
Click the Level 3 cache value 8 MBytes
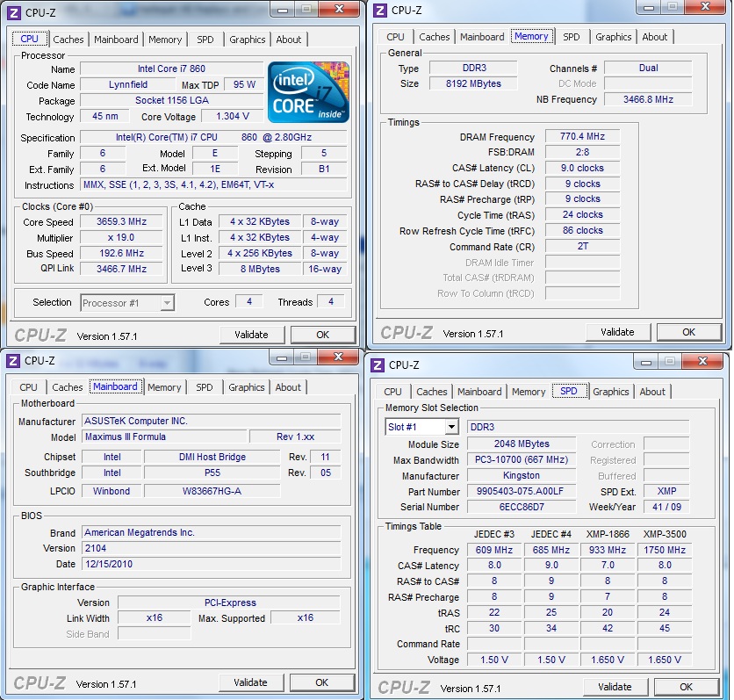click(x=260, y=269)
